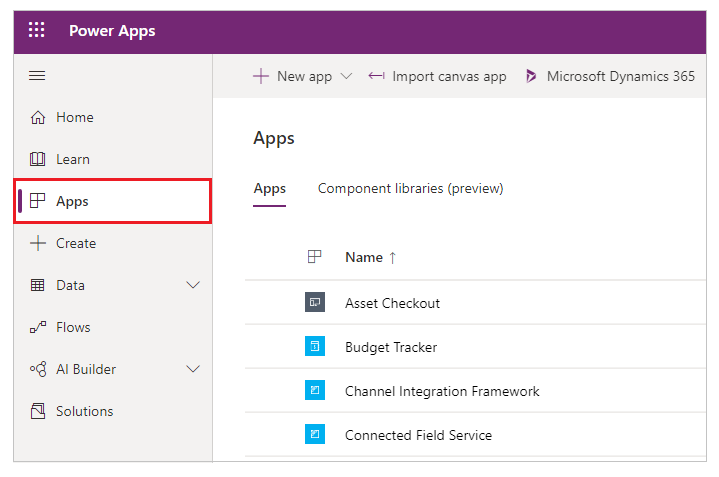
Task: Click the Create plus icon
Action: point(38,243)
